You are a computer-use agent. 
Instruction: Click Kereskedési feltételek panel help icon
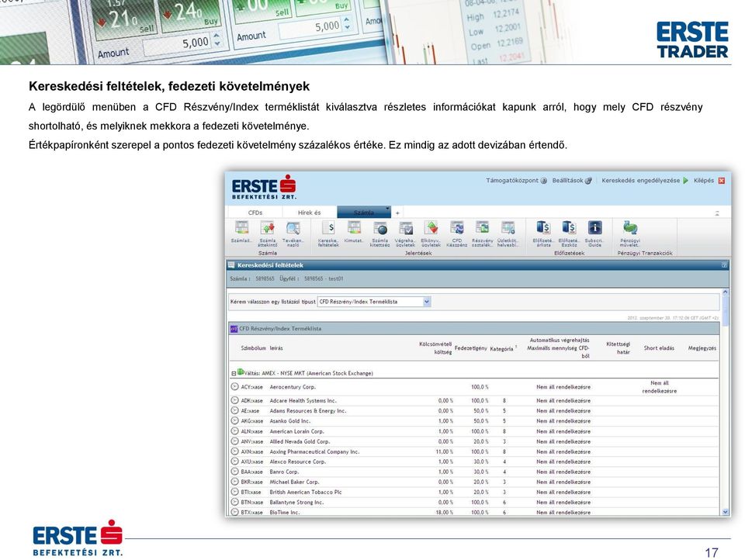[724, 265]
